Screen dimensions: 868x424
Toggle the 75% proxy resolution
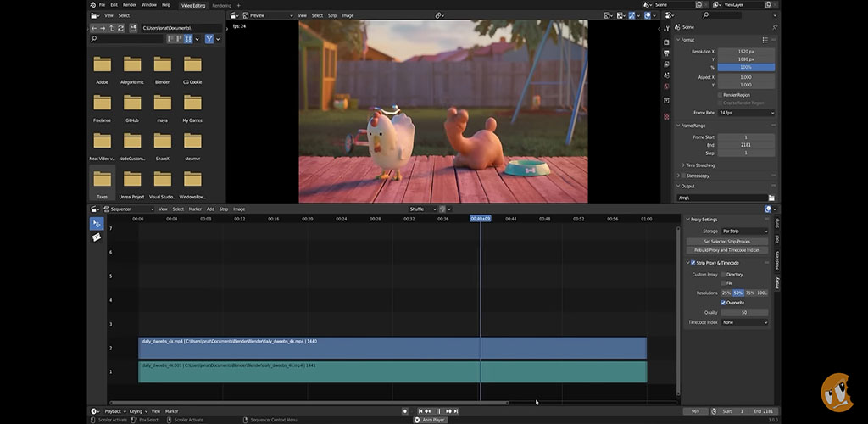click(750, 293)
